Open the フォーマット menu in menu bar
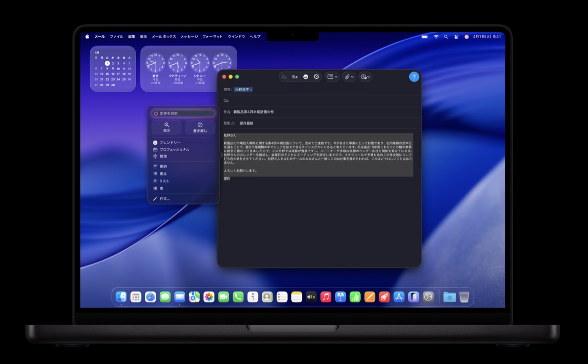Screen dimensions: 588x364 212,37
